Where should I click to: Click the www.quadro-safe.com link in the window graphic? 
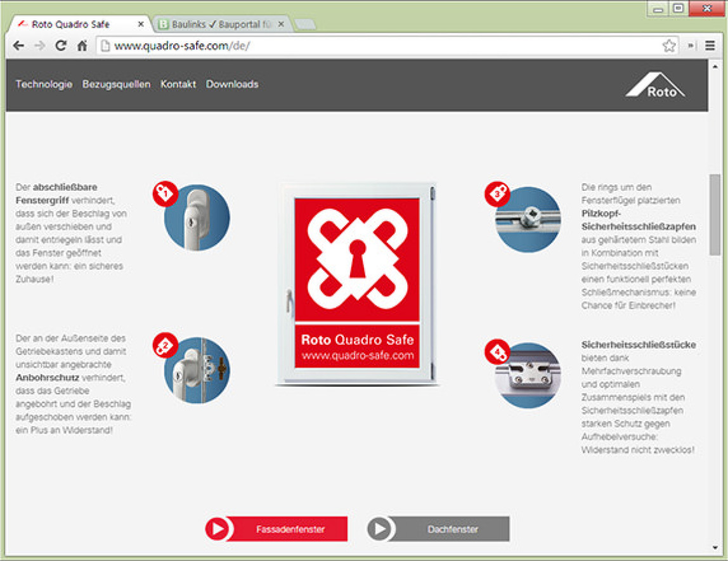coord(358,356)
